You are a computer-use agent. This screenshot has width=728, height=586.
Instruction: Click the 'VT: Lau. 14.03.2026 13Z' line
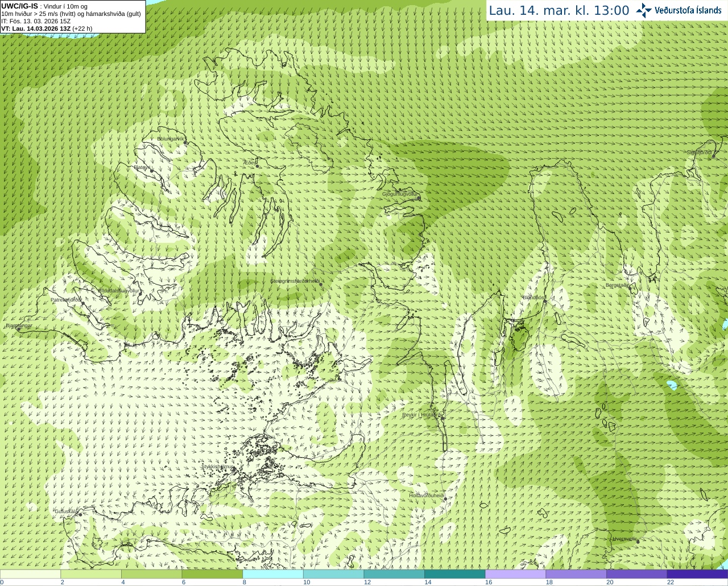point(47,28)
